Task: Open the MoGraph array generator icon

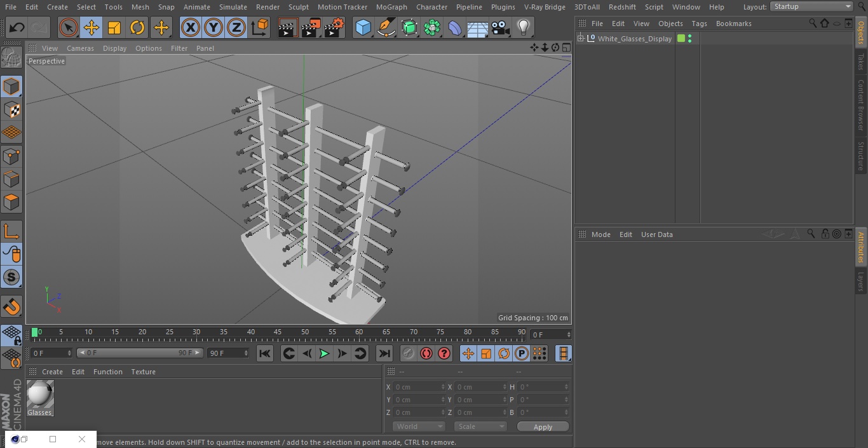Action: tap(432, 27)
